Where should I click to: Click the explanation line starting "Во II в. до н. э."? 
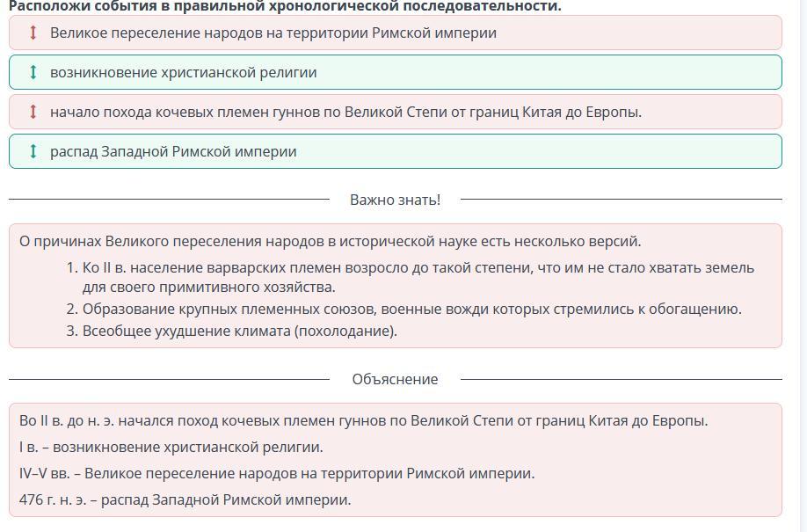tap(363, 420)
